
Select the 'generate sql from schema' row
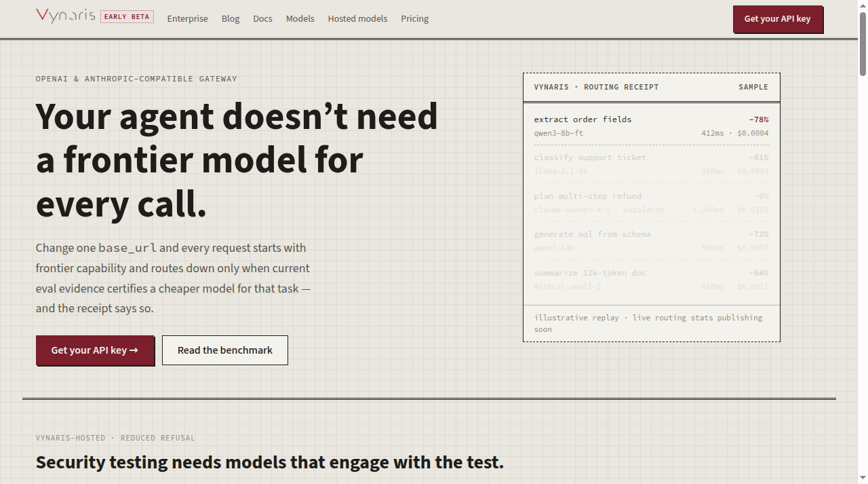pos(652,241)
